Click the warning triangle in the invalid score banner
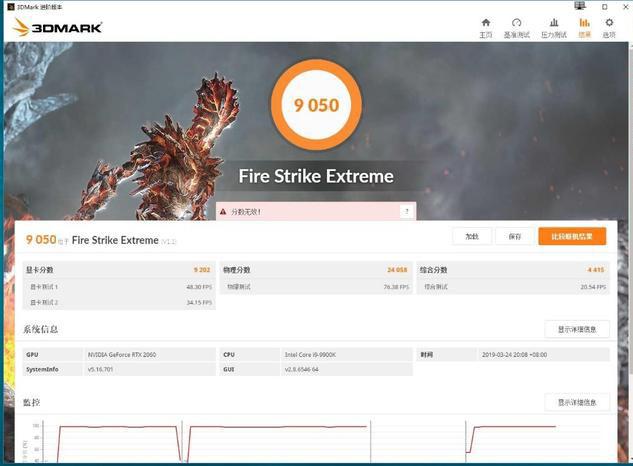Image resolution: width=633 pixels, height=466 pixels. point(223,212)
